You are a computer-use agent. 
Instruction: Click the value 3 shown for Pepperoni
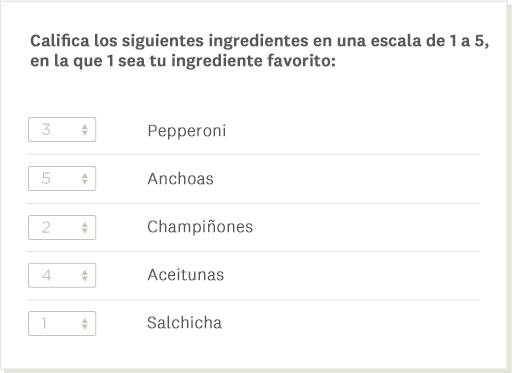[x=46, y=129]
